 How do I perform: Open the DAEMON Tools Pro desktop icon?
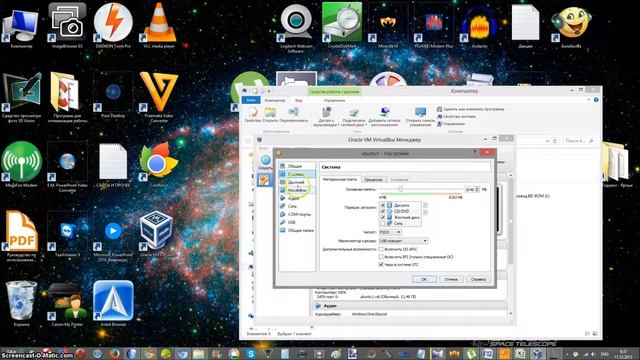[x=113, y=25]
